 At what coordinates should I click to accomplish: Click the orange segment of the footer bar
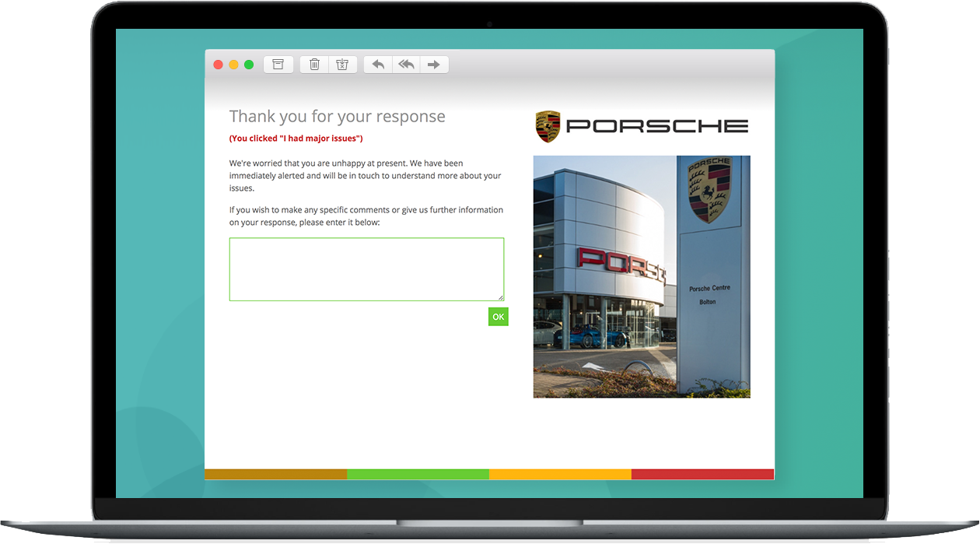[560, 474]
